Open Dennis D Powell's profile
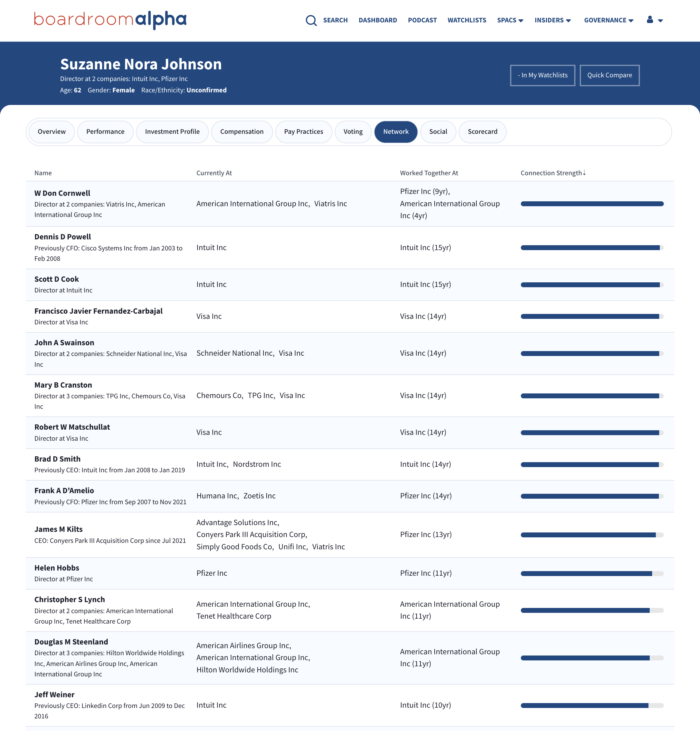700x731 pixels. point(63,237)
